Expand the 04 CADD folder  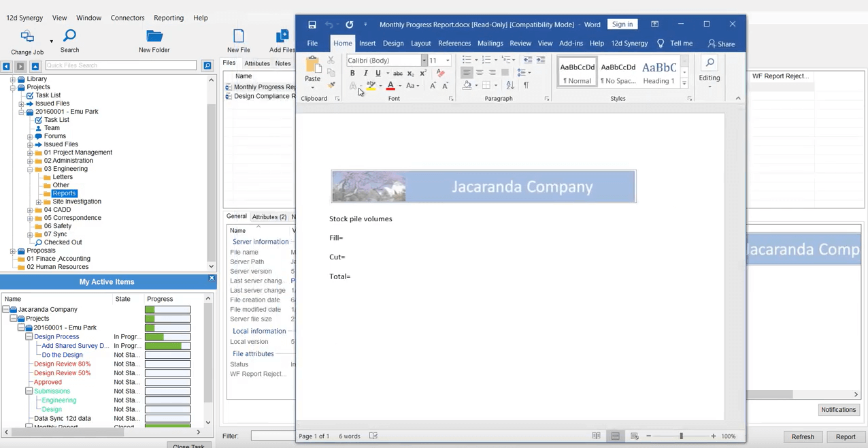coord(30,210)
